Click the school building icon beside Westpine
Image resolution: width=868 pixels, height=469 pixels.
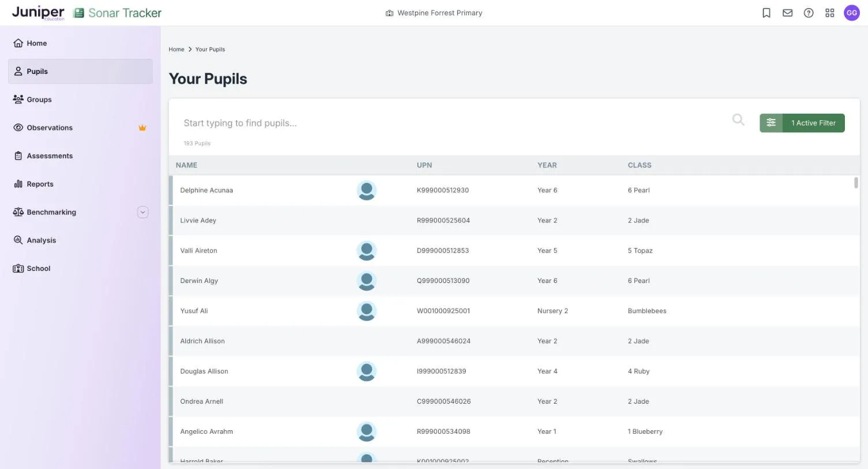click(390, 13)
